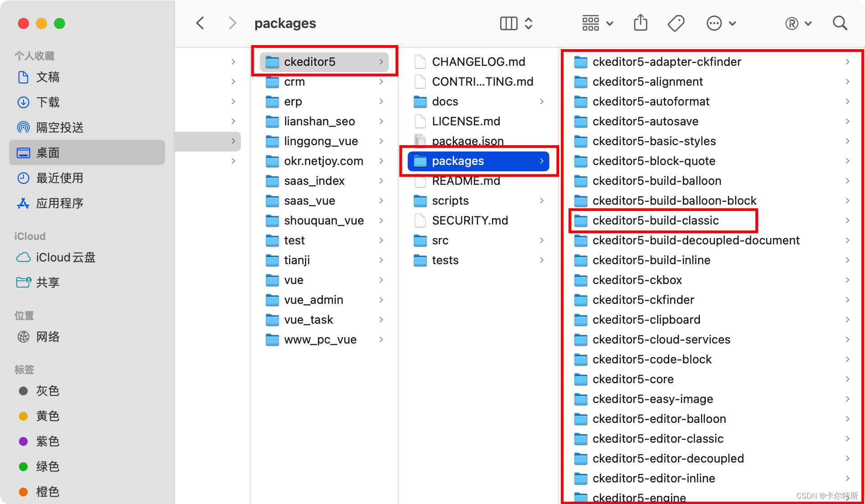The width and height of the screenshot is (865, 504).
Task: Open 共享 in the sidebar
Action: click(x=87, y=283)
